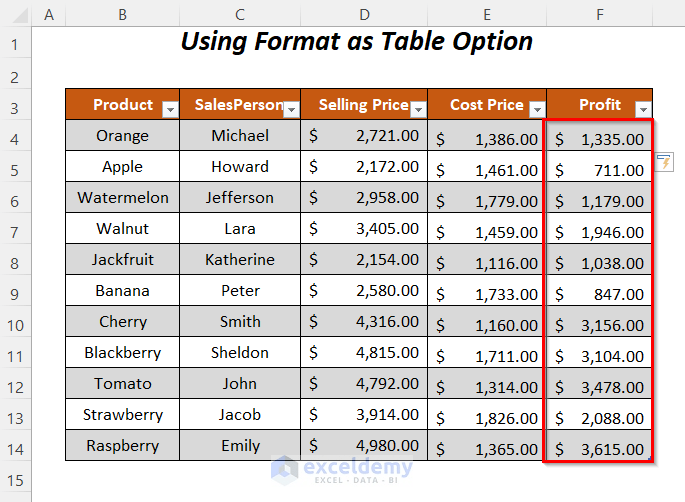Select the 'Apple' product cell

click(x=123, y=166)
